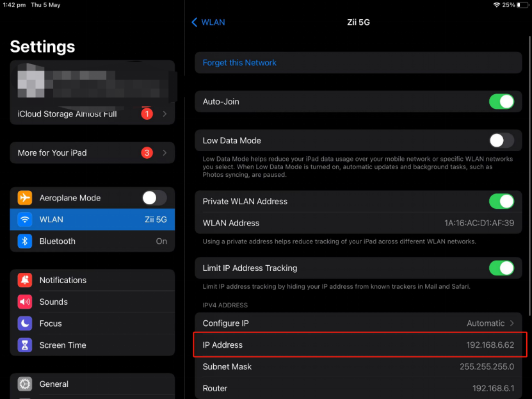Go back to WLAN list
The width and height of the screenshot is (532, 399).
(209, 22)
